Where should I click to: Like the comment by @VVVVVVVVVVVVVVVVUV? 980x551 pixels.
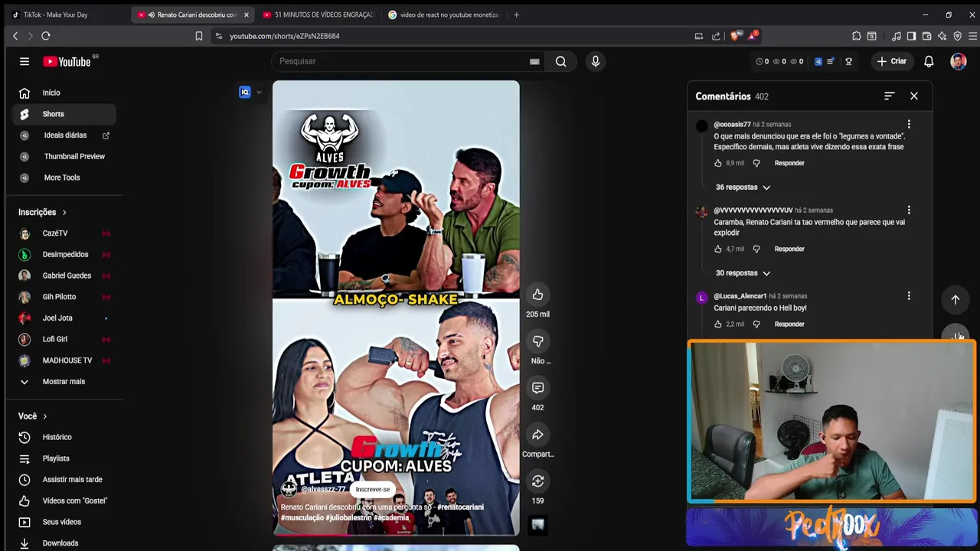point(718,249)
